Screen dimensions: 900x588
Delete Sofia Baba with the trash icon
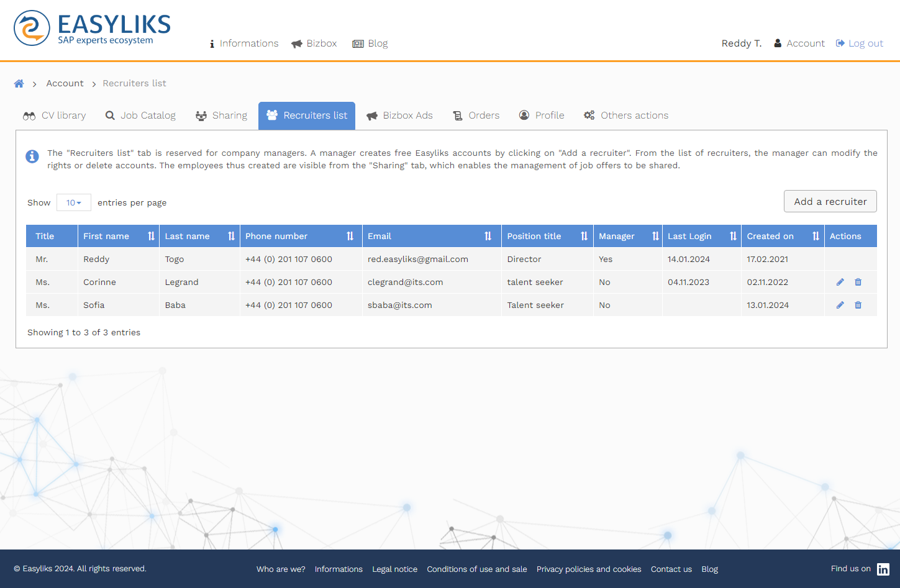coord(858,305)
